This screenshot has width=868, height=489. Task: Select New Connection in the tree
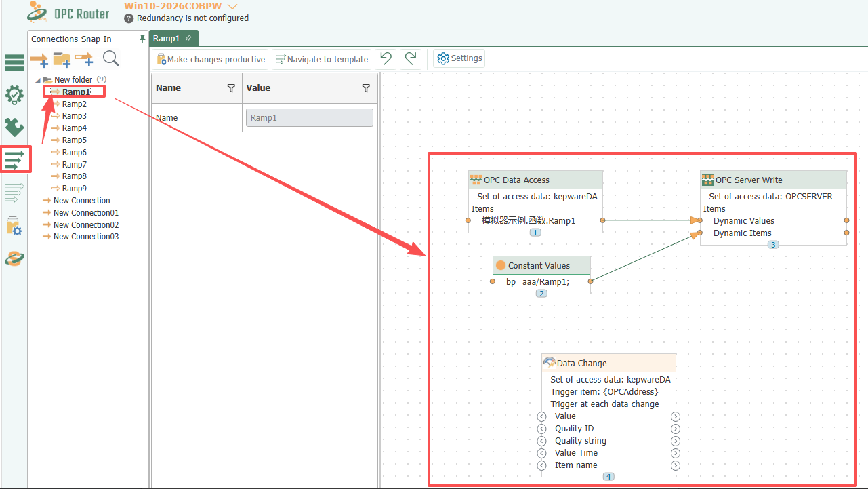point(82,201)
